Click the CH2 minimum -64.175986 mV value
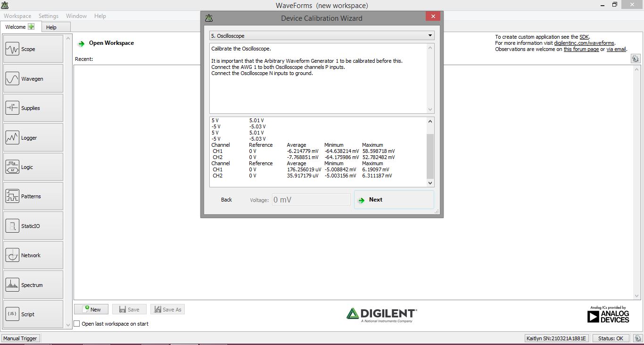The image size is (644, 345). coord(341,157)
